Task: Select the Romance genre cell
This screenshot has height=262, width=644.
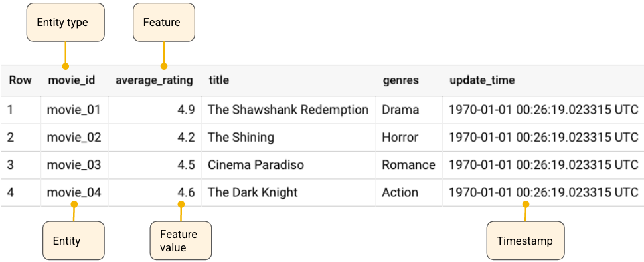Action: coord(409,164)
